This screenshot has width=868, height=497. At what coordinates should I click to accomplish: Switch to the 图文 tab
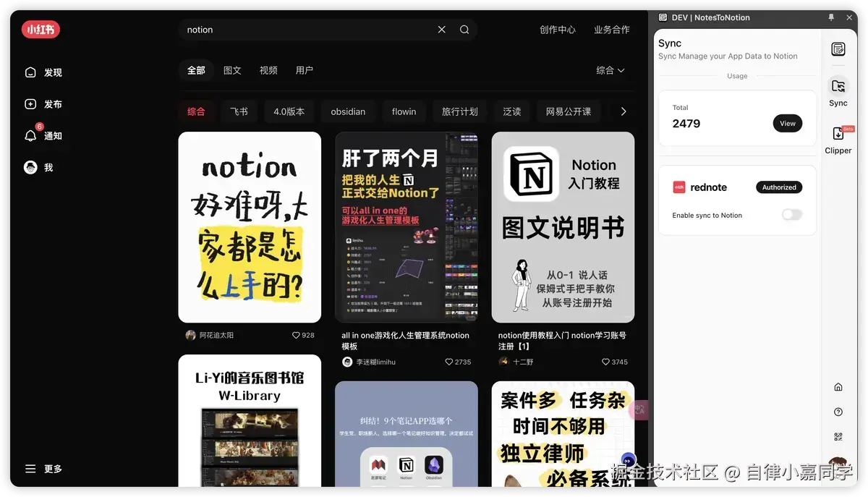click(x=232, y=70)
